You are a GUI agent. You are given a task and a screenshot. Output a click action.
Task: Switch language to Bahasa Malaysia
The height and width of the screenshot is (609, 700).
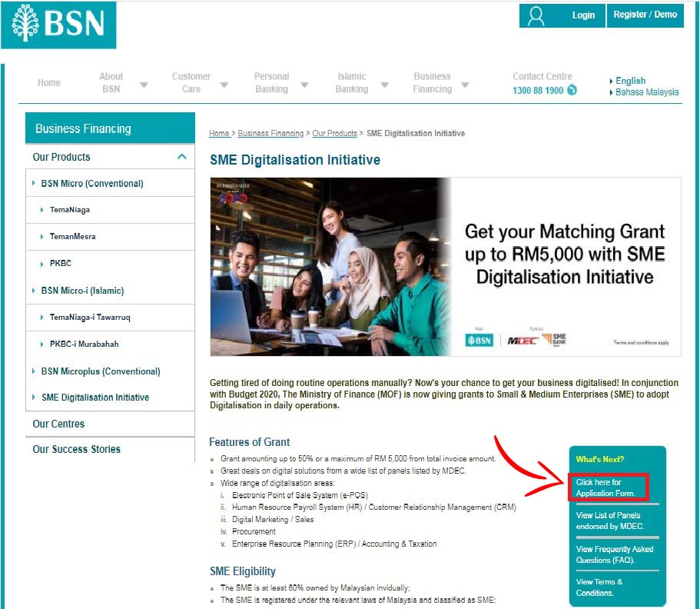[647, 92]
